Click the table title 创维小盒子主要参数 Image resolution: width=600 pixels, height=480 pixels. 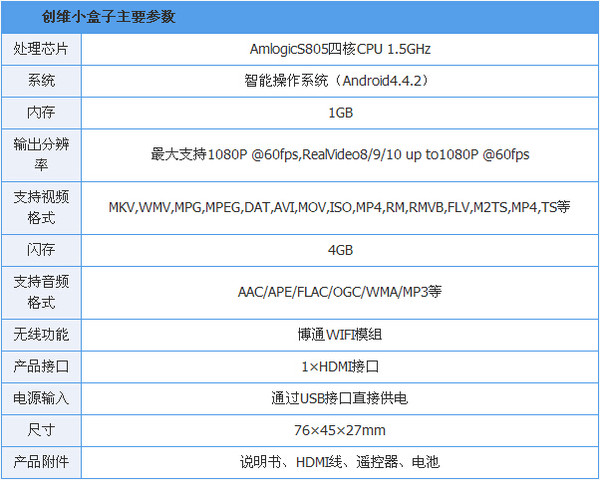pos(109,16)
